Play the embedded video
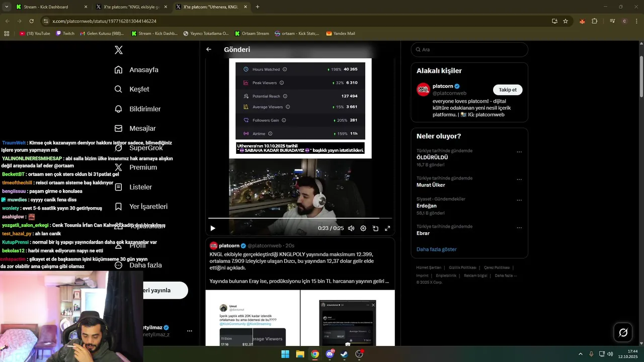The height and width of the screenshot is (362, 644). click(x=213, y=228)
